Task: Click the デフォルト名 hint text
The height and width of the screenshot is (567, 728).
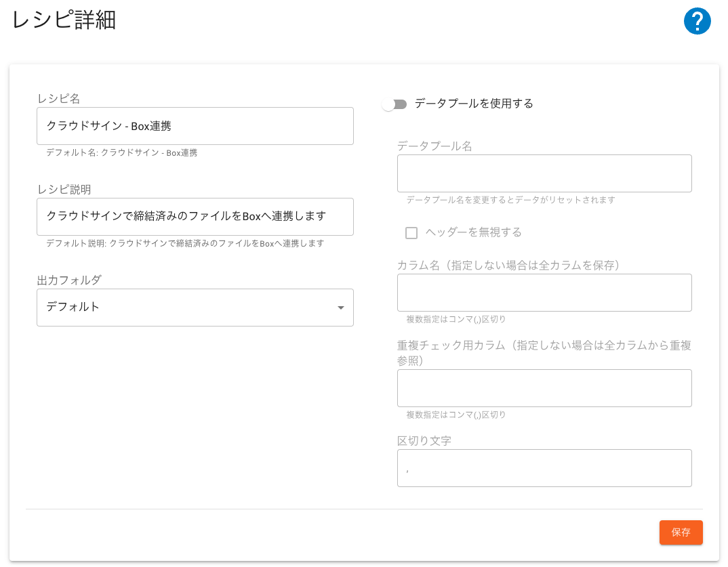Action: (x=121, y=152)
